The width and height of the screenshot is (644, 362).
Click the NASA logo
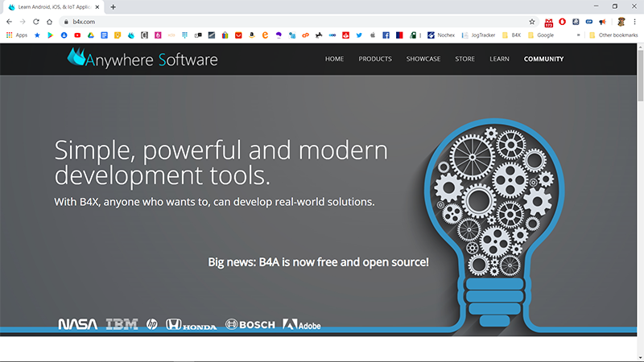[x=78, y=324]
